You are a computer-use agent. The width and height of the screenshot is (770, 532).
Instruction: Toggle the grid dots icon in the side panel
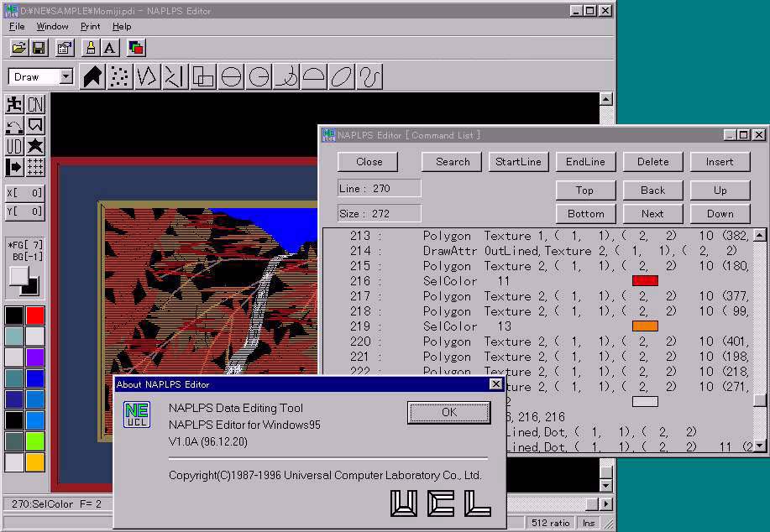coord(35,167)
